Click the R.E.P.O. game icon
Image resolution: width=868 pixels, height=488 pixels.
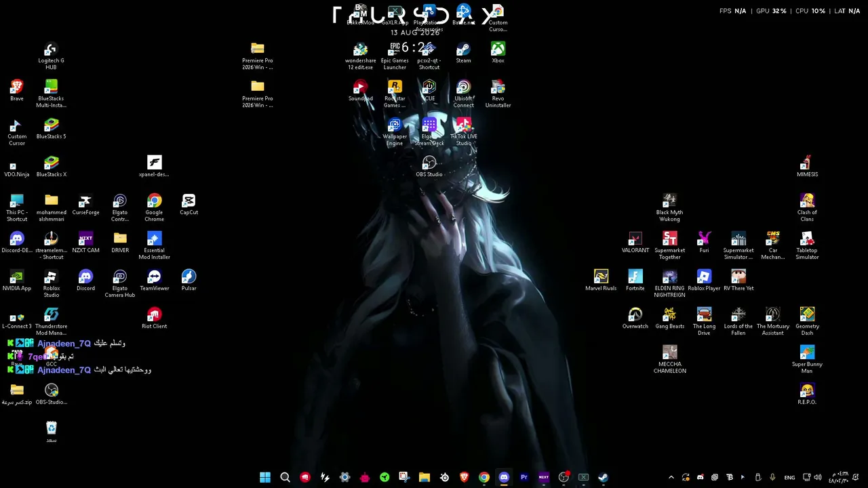coord(807,394)
